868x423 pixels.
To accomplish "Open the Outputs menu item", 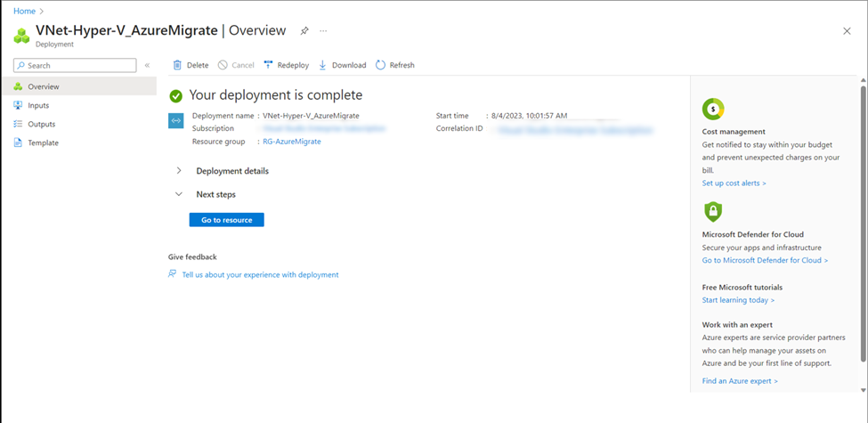I will (78, 124).
